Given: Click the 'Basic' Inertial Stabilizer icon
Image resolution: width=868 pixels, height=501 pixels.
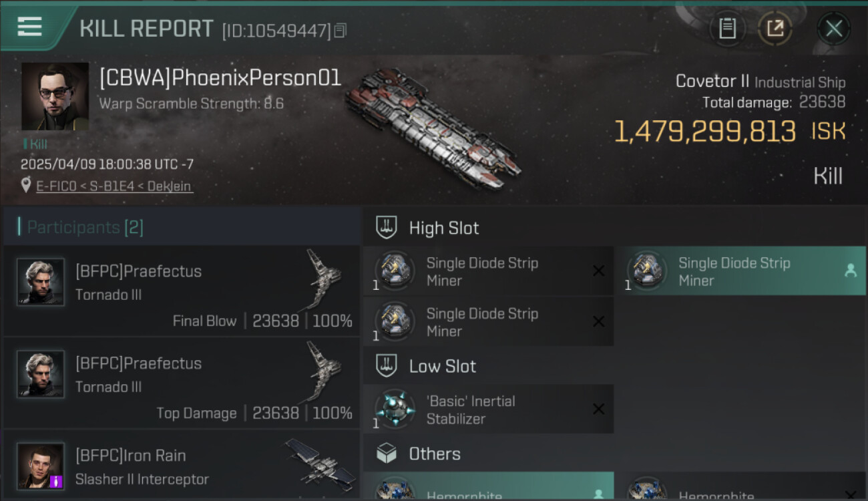Looking at the screenshot, I should click(395, 409).
